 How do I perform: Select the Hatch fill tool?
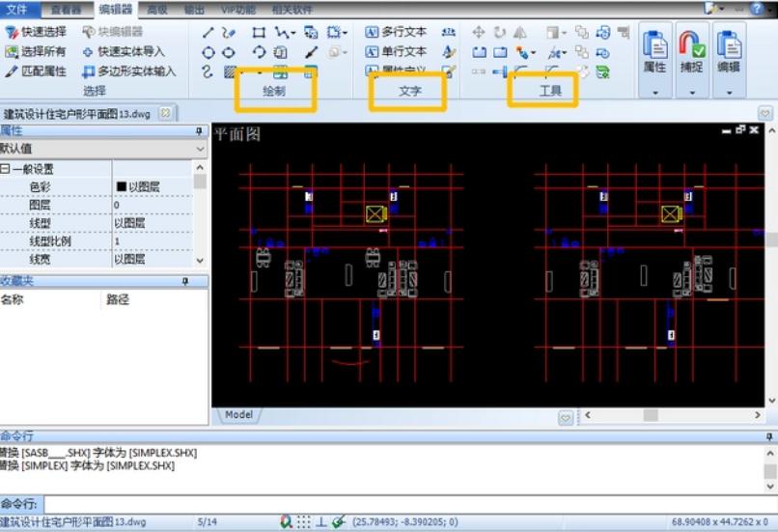pos(230,72)
